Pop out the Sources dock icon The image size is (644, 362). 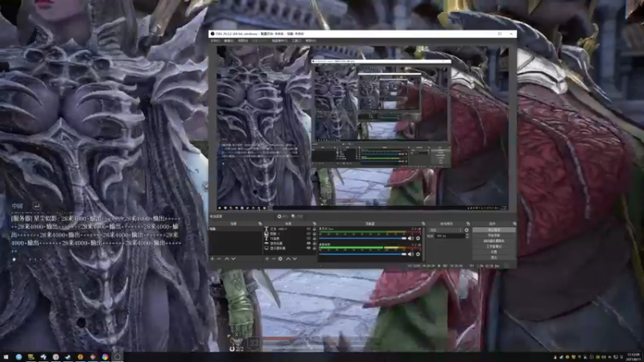click(x=315, y=224)
